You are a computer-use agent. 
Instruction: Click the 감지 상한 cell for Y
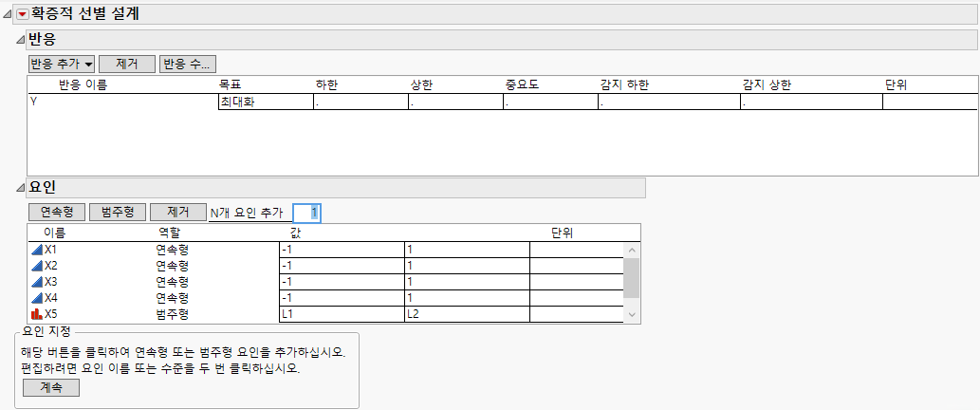[811, 102]
